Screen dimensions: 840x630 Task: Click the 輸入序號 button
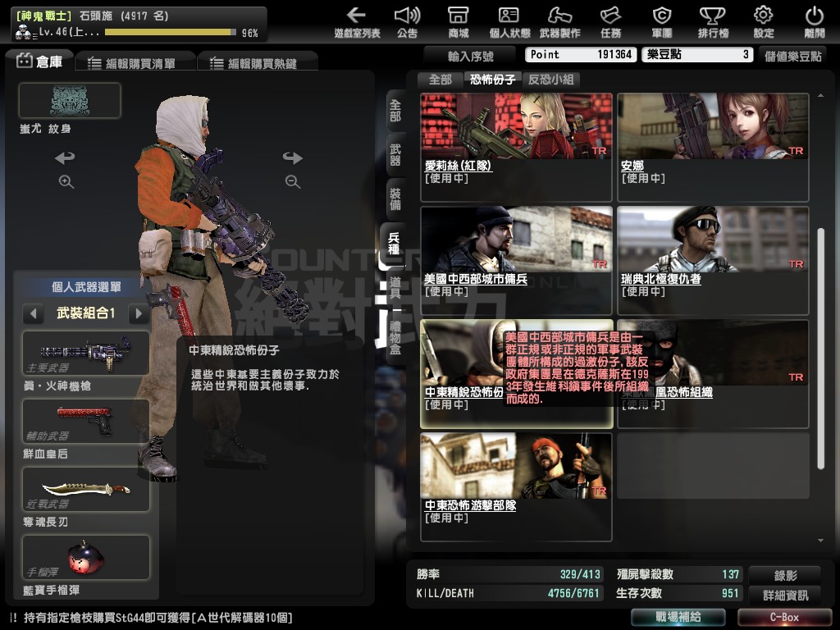(470, 56)
